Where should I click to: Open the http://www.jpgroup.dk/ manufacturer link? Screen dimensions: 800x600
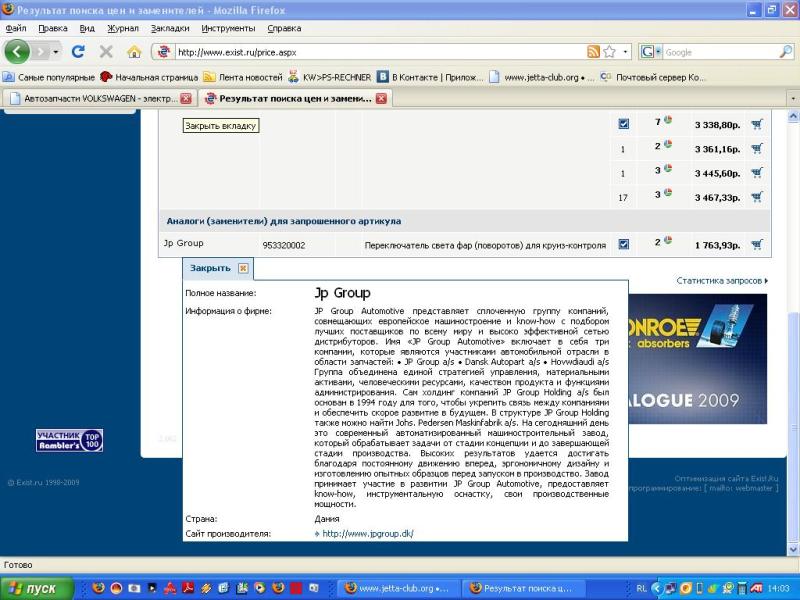click(368, 534)
